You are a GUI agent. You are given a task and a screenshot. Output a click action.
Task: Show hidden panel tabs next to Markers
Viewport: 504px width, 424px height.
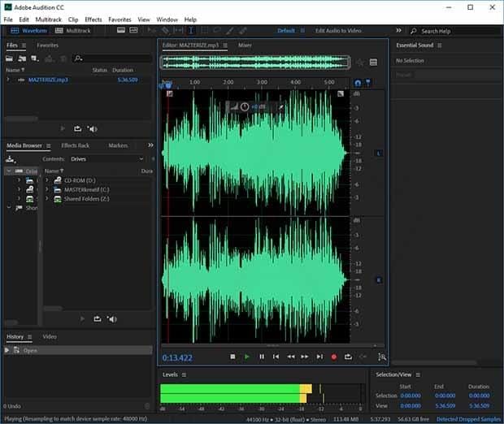tap(150, 145)
